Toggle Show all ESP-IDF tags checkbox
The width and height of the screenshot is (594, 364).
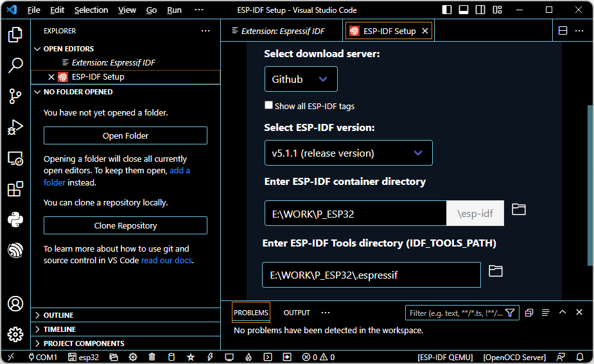pyautogui.click(x=268, y=105)
